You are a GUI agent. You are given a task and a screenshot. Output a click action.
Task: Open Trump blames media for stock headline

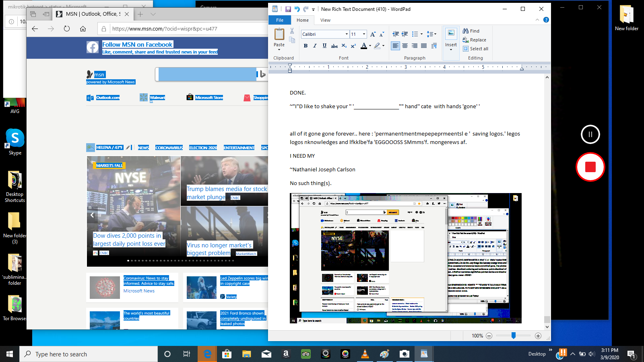tap(227, 193)
